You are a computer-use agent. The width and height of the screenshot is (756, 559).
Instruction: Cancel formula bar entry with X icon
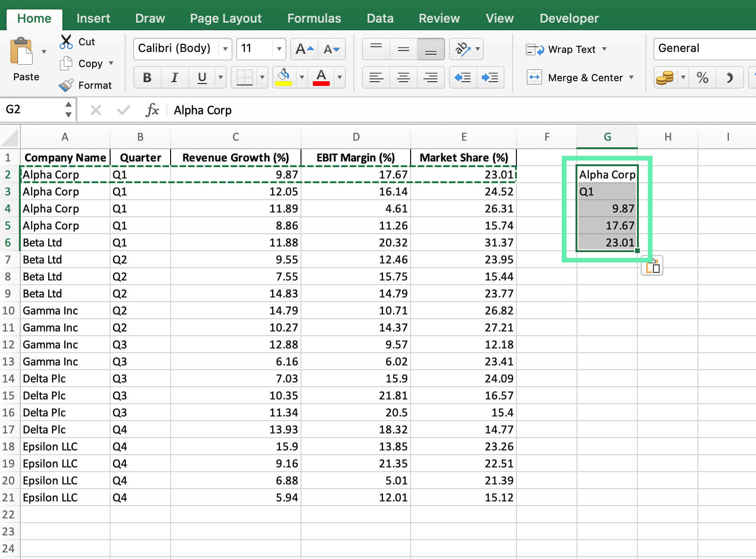(96, 110)
